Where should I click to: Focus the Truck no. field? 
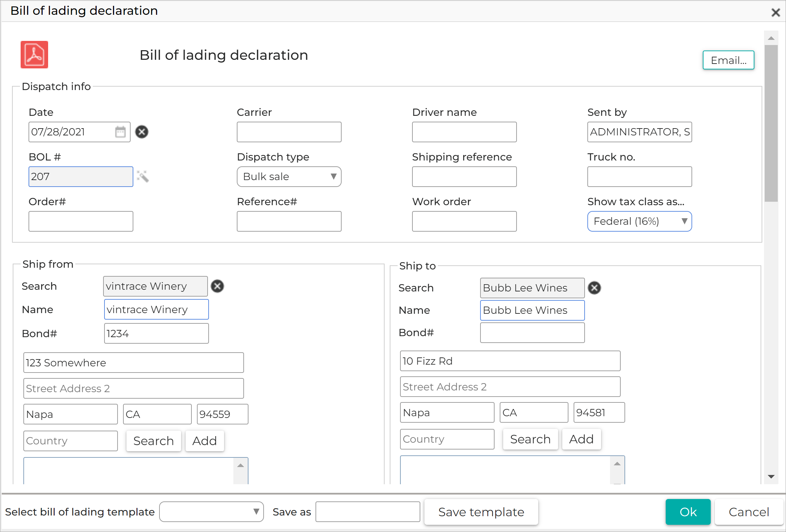click(x=640, y=177)
